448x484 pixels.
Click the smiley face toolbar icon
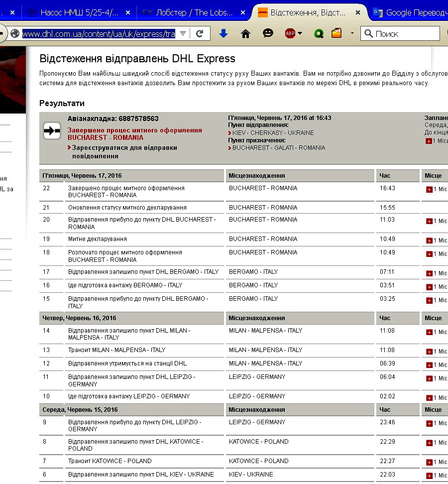click(268, 33)
